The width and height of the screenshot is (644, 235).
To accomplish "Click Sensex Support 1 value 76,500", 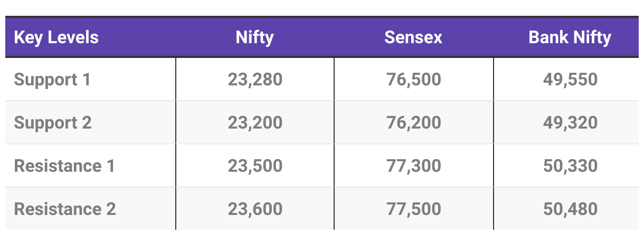I will (x=413, y=80).
